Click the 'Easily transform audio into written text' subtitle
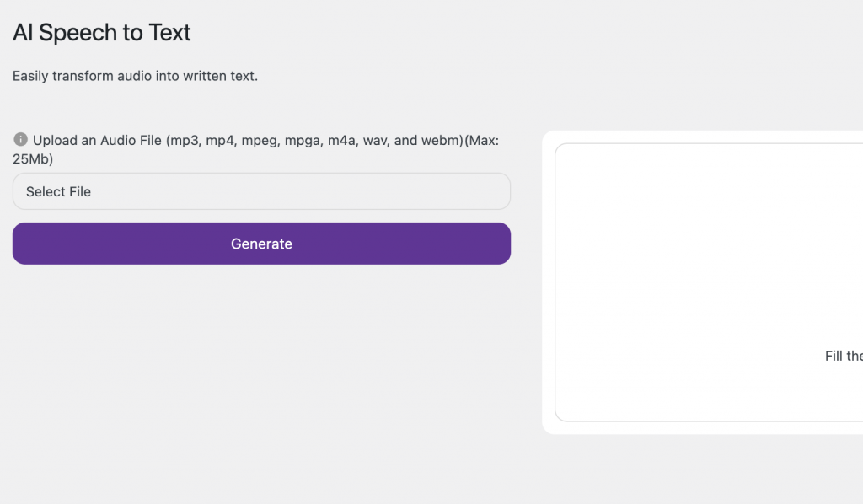The image size is (863, 504). (135, 76)
